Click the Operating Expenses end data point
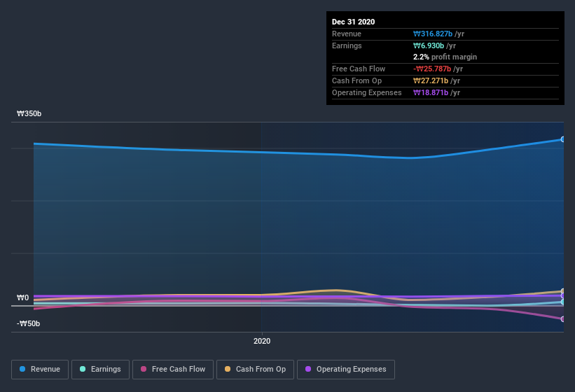 pos(563,295)
